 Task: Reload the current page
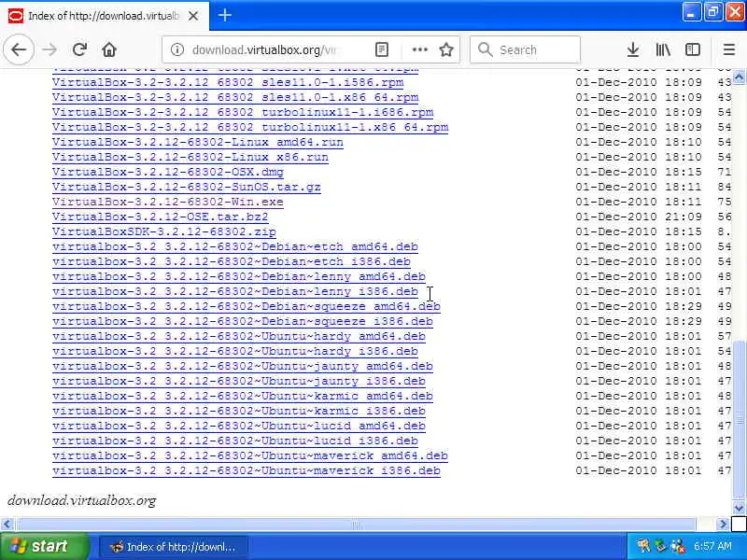79,49
